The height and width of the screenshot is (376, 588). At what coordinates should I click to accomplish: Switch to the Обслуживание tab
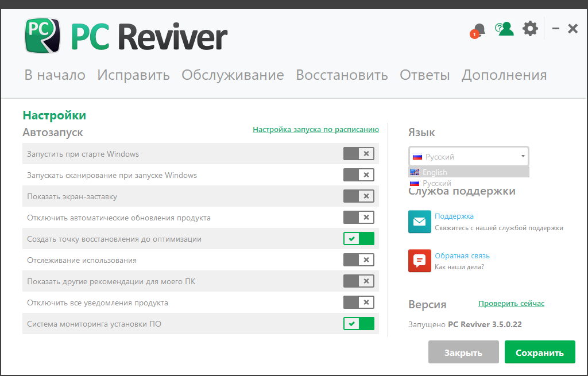[x=233, y=75]
